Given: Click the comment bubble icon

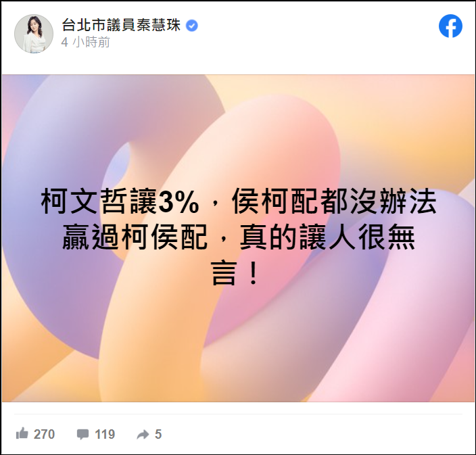Looking at the screenshot, I should pyautogui.click(x=82, y=434).
